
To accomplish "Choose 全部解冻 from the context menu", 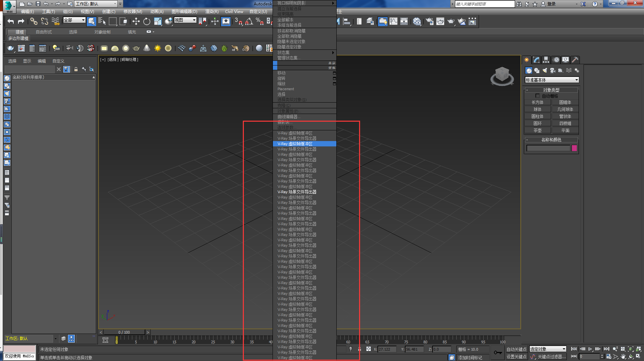I will (305, 20).
